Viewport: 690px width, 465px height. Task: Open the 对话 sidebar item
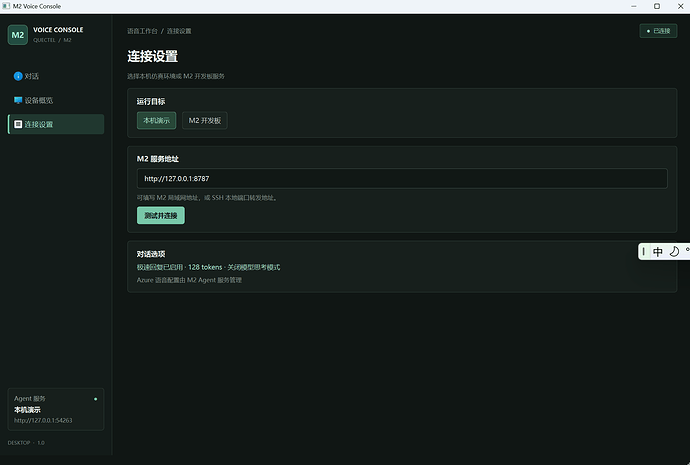(56, 76)
